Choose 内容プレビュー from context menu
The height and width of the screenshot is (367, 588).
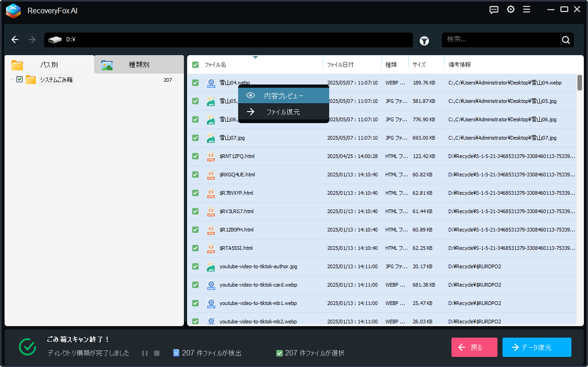pyautogui.click(x=283, y=96)
